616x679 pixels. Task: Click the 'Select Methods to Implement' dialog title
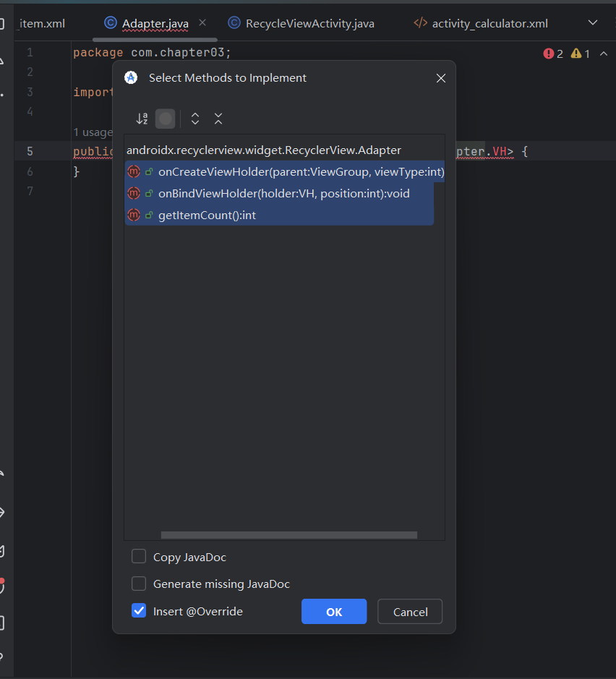[x=227, y=78]
